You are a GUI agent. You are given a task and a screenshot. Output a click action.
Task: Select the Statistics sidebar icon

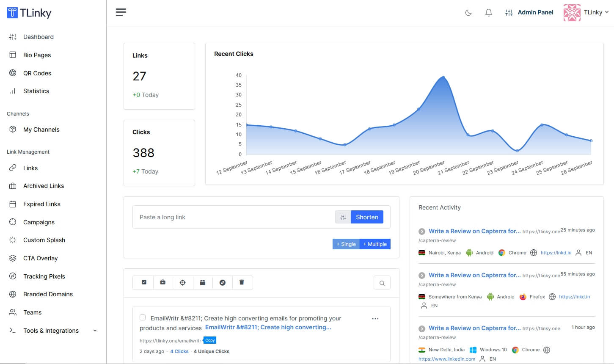(13, 91)
